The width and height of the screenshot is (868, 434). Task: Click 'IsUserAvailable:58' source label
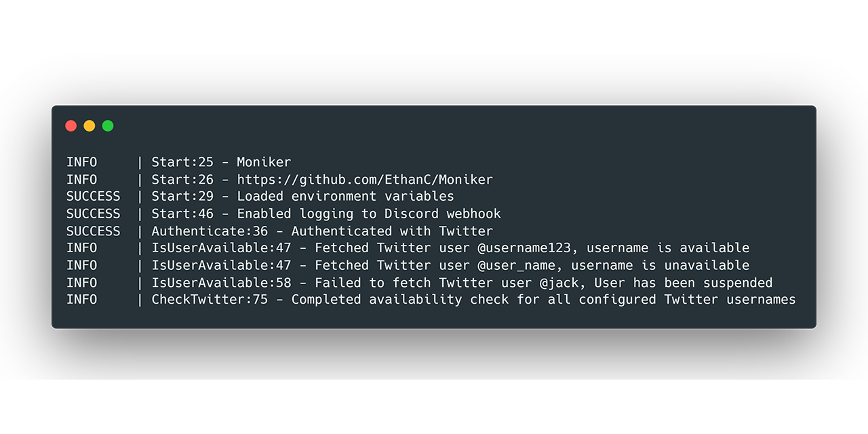point(221,283)
